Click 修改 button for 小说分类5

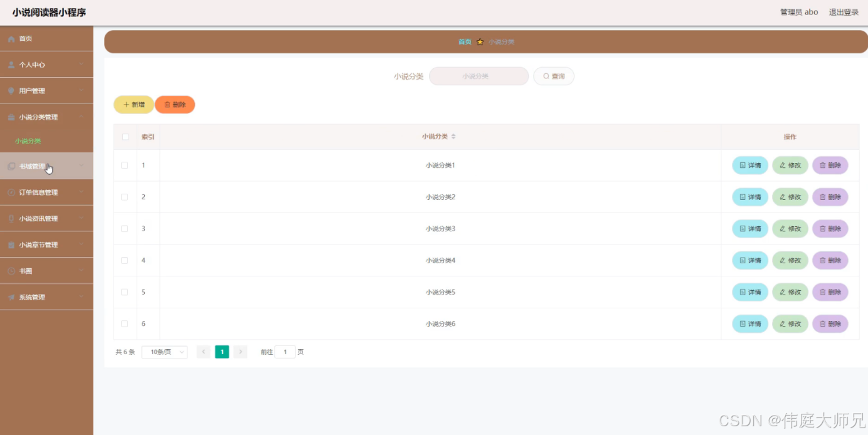coord(790,292)
